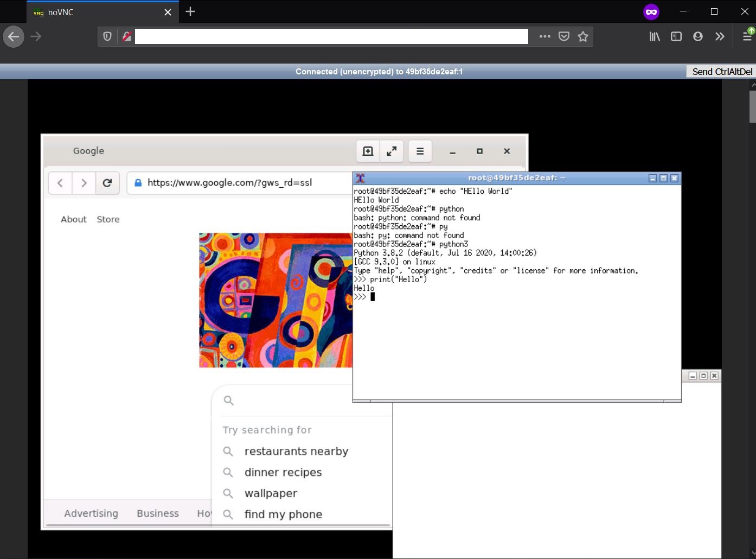Viewport: 756px width, 559px height.
Task: Bookmark this page with star
Action: [x=583, y=36]
